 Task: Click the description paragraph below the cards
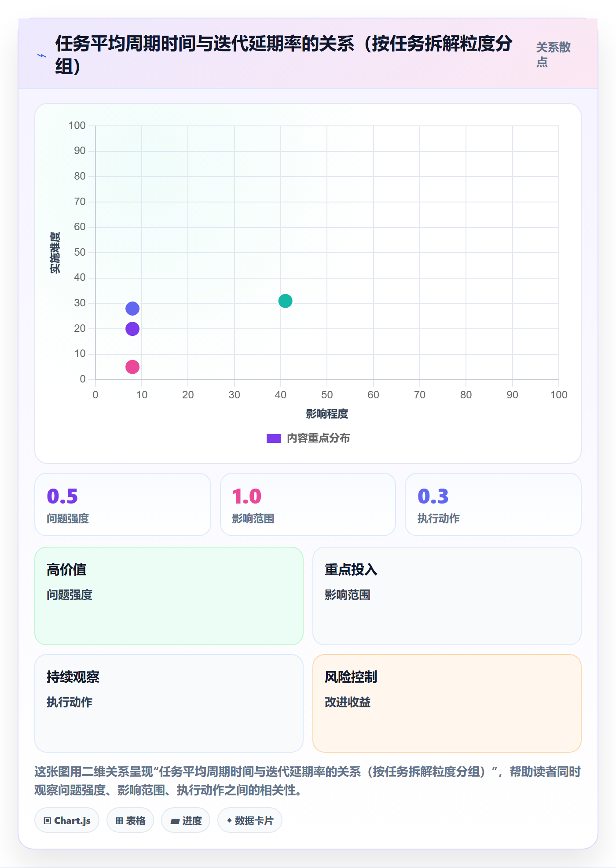pyautogui.click(x=308, y=781)
